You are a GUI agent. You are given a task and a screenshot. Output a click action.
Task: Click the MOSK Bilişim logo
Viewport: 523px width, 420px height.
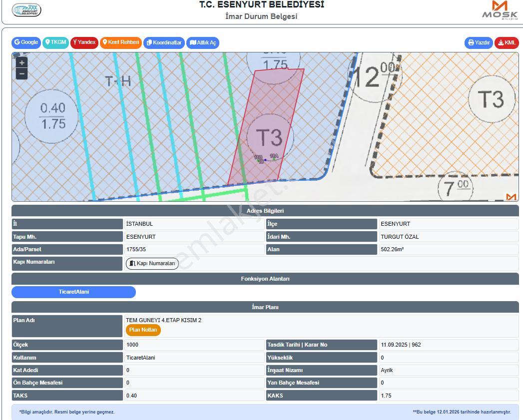coord(500,10)
